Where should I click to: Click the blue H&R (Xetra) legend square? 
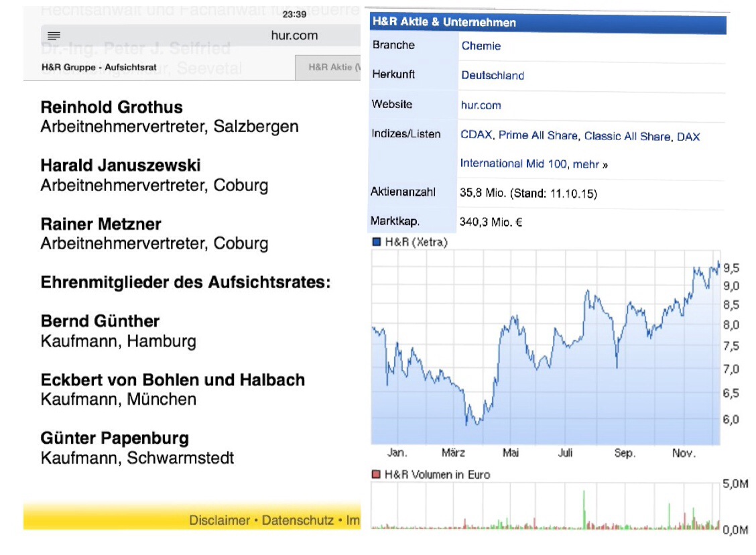point(376,242)
